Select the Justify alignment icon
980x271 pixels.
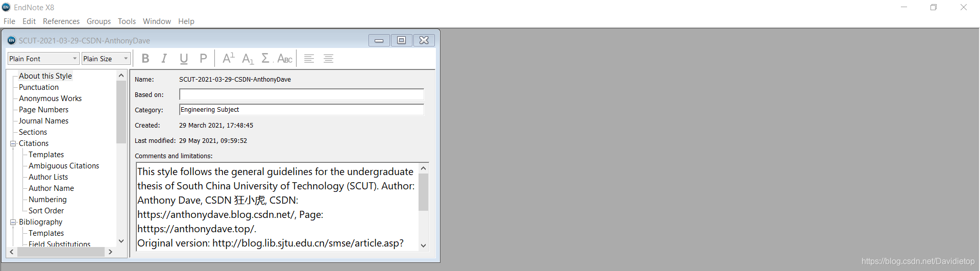(x=329, y=59)
